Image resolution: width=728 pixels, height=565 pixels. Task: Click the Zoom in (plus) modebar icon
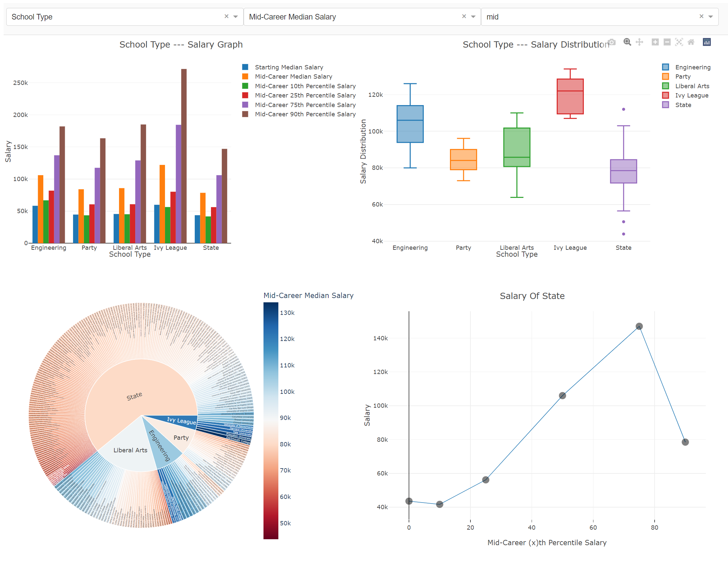(x=655, y=42)
